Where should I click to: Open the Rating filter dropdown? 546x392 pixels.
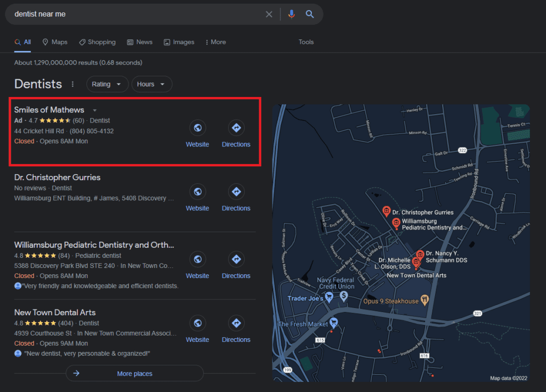[x=107, y=84]
